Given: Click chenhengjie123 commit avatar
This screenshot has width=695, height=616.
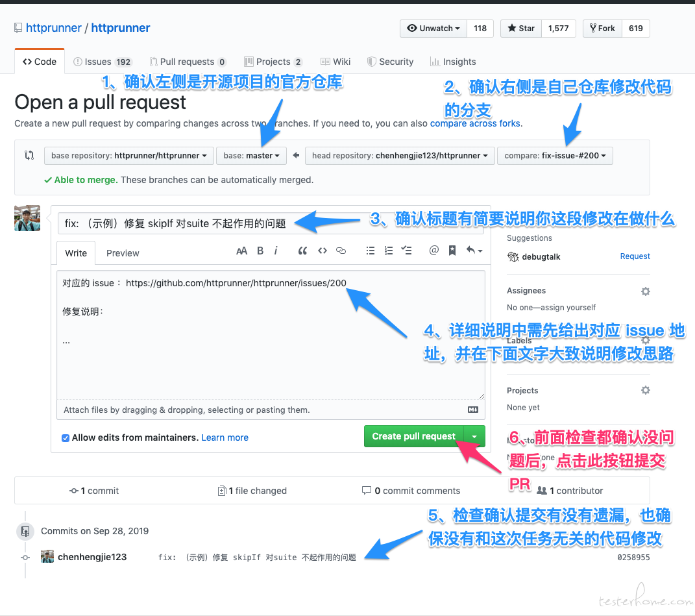Looking at the screenshot, I should [x=47, y=556].
